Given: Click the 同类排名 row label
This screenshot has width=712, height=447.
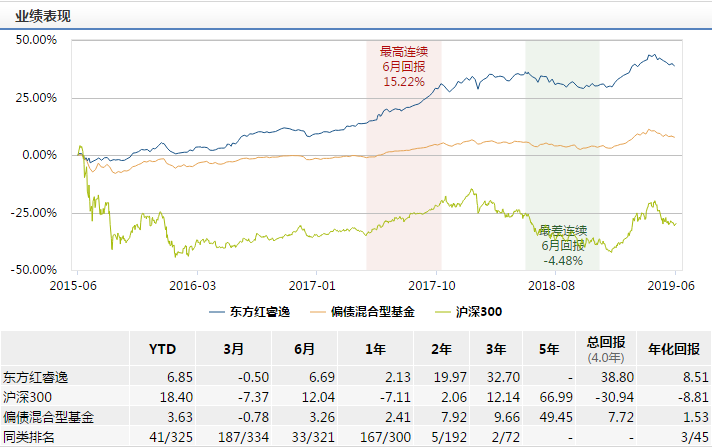Looking at the screenshot, I should pos(29,437).
